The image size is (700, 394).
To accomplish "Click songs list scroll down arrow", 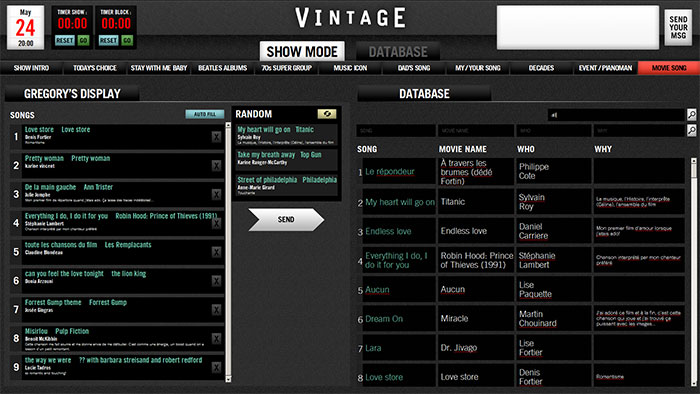I will point(228,379).
